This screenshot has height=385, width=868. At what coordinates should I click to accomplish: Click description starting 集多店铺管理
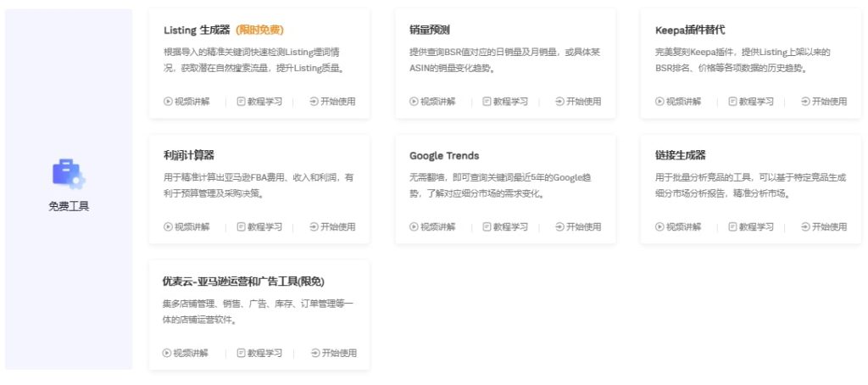point(258,312)
